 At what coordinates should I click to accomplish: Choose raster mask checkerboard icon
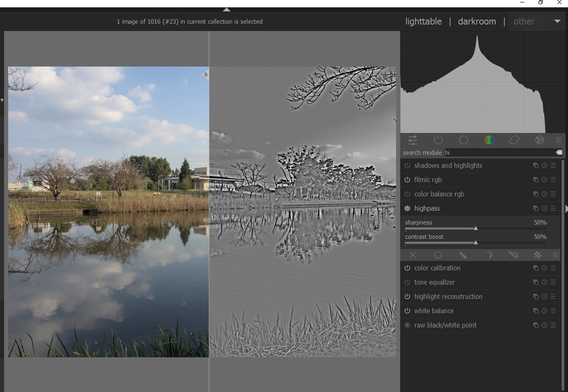click(x=538, y=255)
